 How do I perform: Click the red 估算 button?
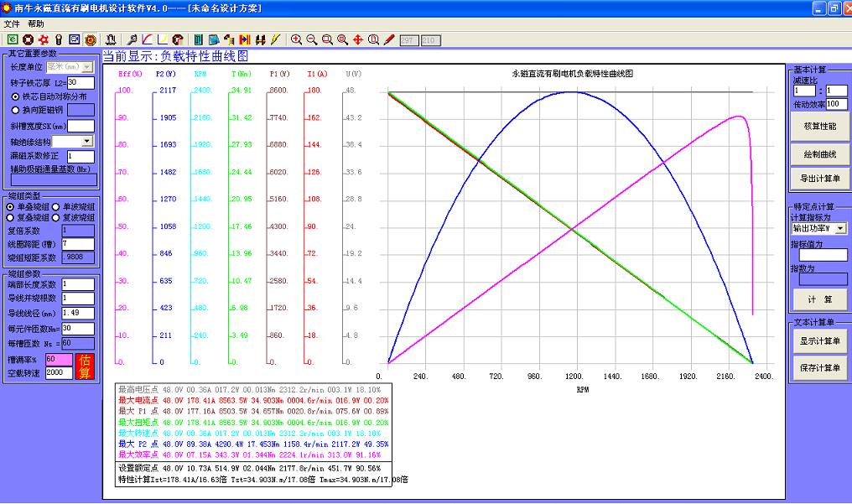[x=85, y=366]
